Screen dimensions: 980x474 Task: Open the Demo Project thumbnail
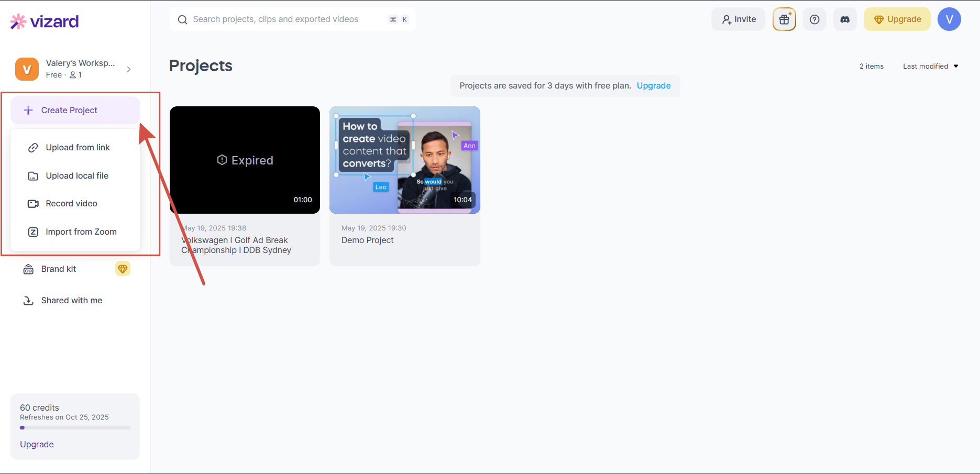pos(405,160)
